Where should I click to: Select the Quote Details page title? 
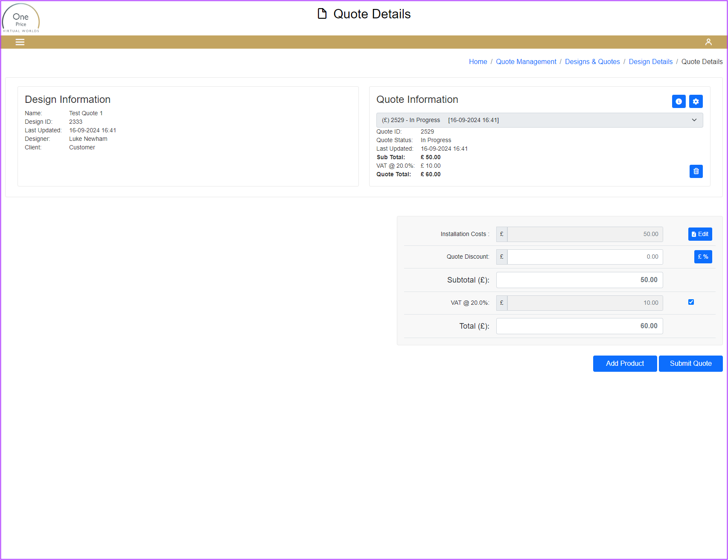coord(372,14)
